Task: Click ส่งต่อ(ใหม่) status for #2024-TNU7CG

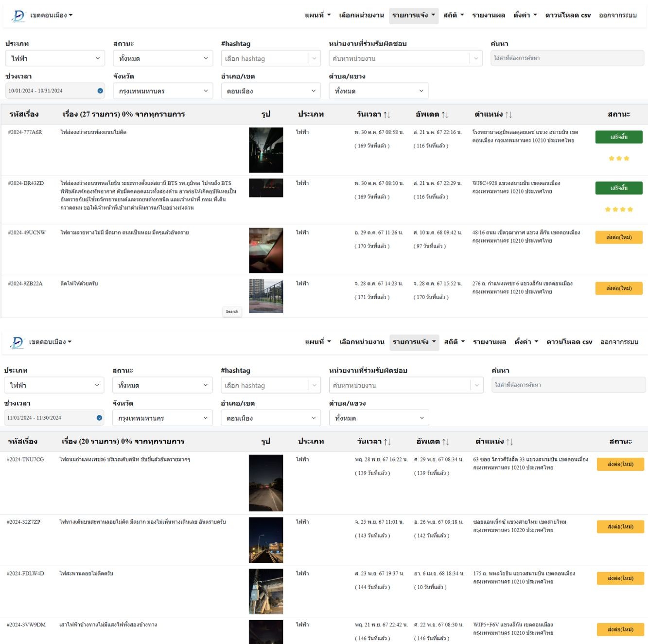Action: click(x=620, y=464)
